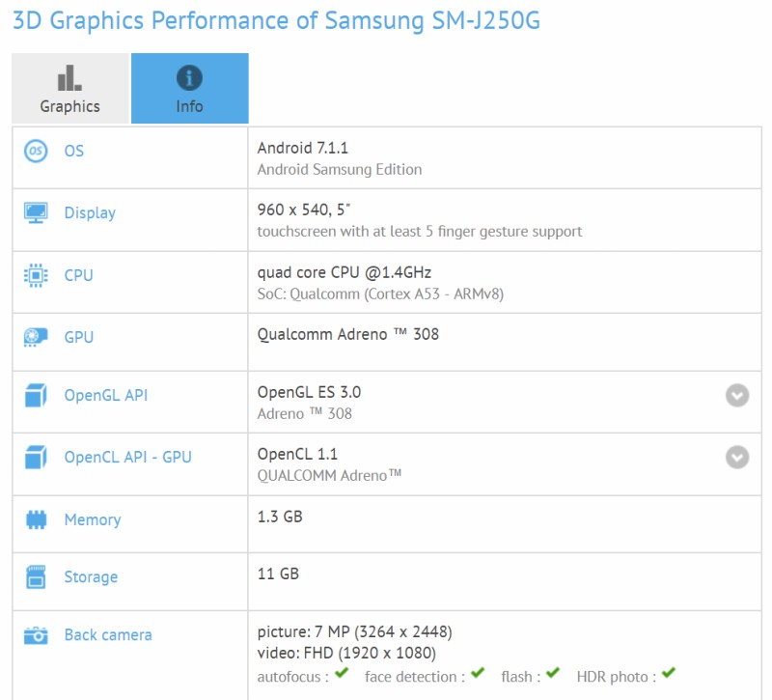The height and width of the screenshot is (700, 772).
Task: Click the face detection checkmark
Action: point(479,676)
